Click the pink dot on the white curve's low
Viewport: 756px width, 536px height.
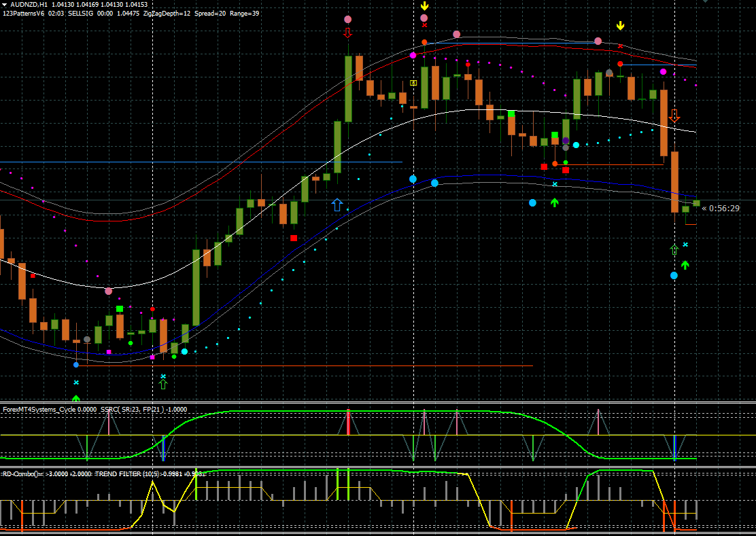tap(109, 291)
